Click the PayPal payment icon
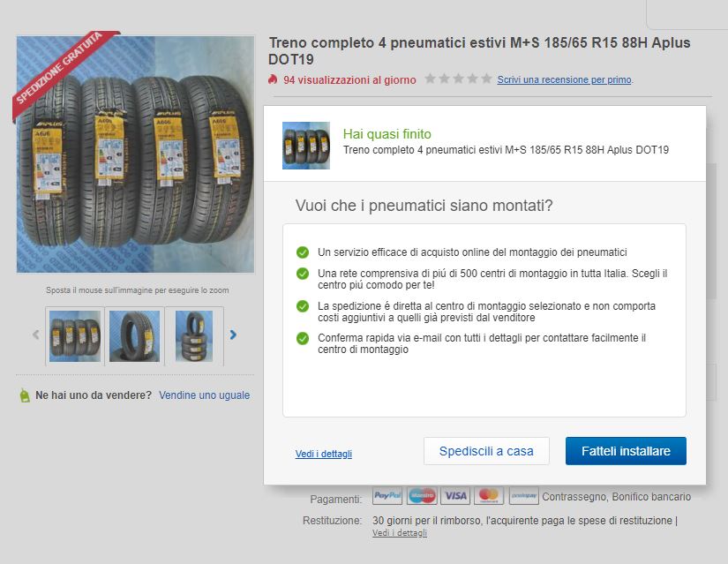 [387, 496]
